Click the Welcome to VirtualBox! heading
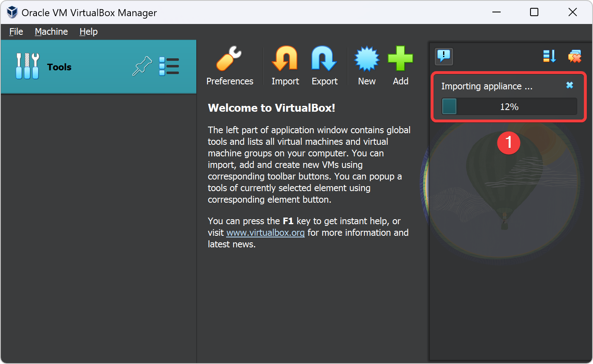Image resolution: width=593 pixels, height=364 pixels. tap(272, 108)
